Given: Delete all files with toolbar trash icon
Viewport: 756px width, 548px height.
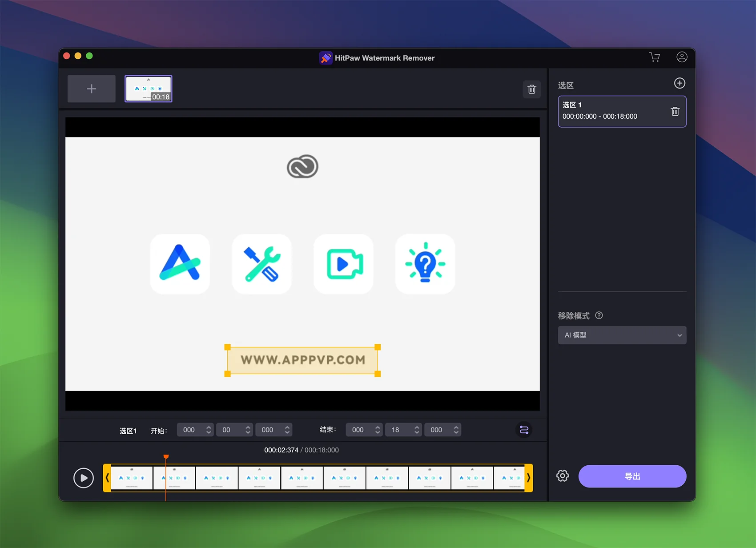Looking at the screenshot, I should click(x=532, y=89).
